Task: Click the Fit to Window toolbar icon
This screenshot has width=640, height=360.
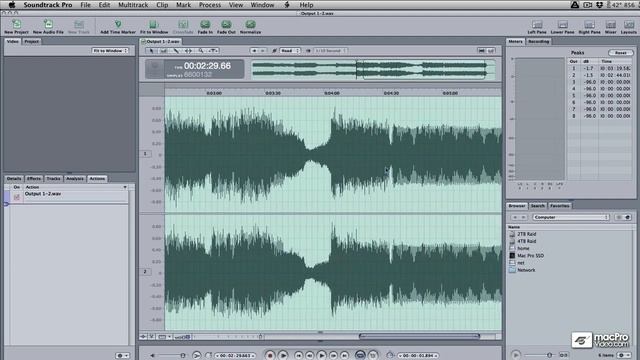Action: pos(153,24)
